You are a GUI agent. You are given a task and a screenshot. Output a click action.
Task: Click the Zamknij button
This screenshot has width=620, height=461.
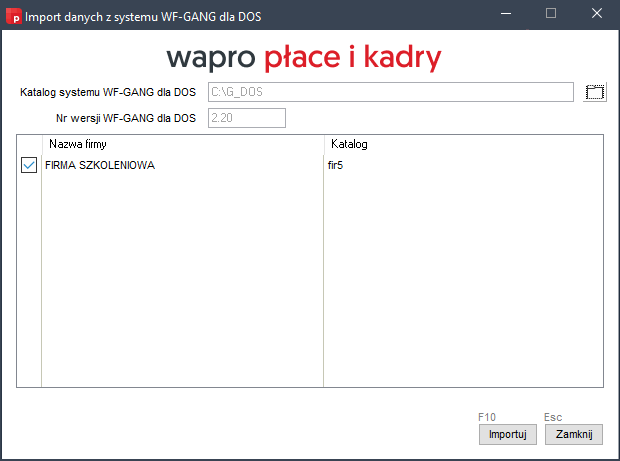click(x=574, y=434)
